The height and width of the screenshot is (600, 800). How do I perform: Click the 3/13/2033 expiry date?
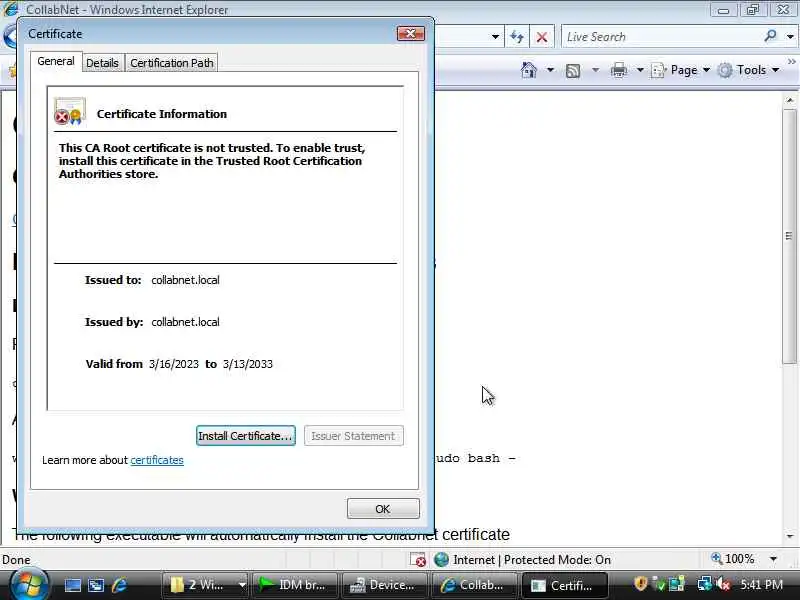247,364
